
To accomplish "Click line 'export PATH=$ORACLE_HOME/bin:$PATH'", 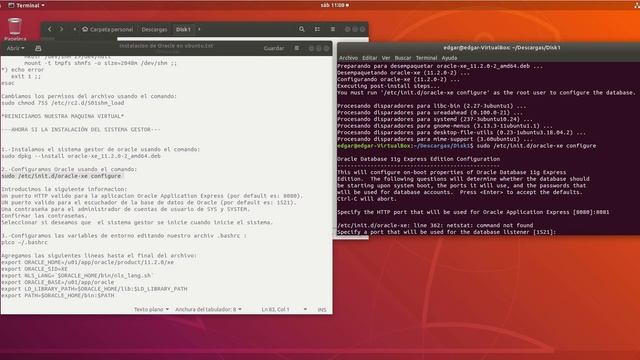I will pos(58,296).
